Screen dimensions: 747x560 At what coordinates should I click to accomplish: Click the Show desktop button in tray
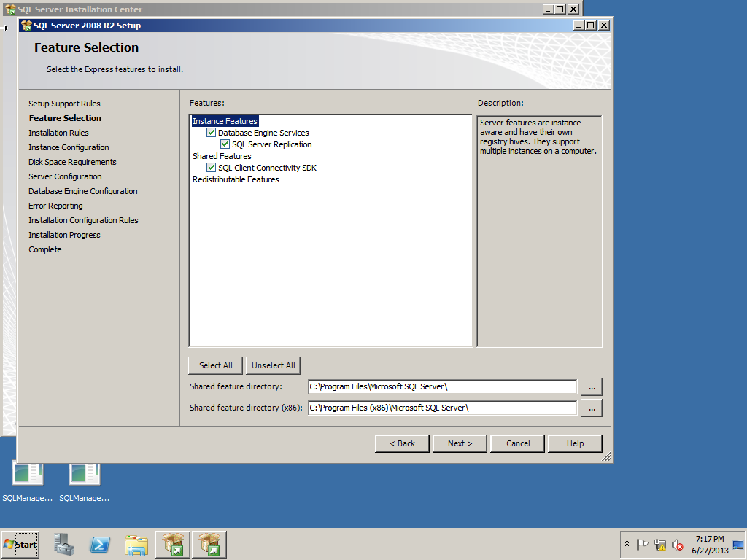739,545
